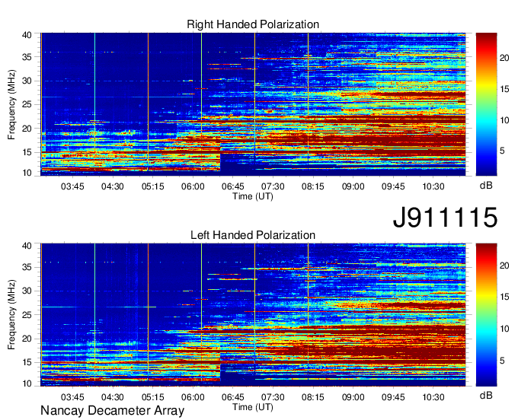Click "06:00" tick on Left Handed time axis

tap(193, 397)
